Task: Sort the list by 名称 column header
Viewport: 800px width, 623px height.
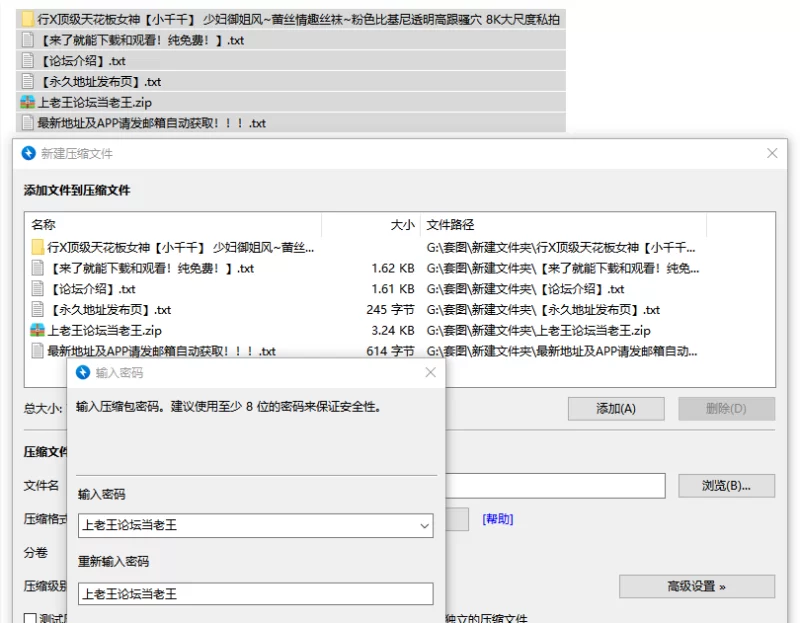Action: [43, 225]
